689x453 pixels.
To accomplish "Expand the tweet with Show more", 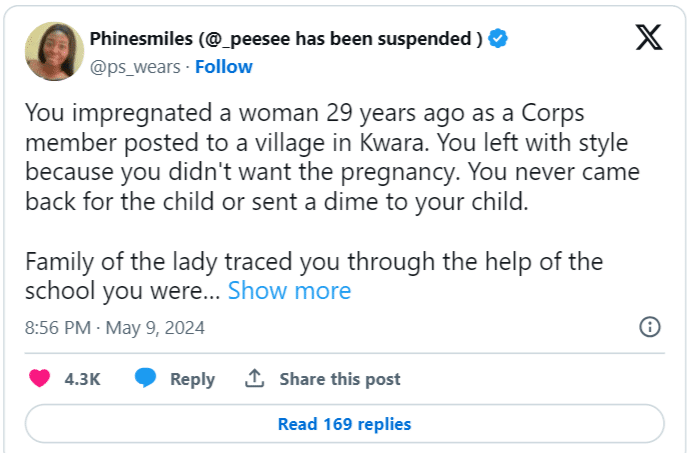I will coord(289,291).
